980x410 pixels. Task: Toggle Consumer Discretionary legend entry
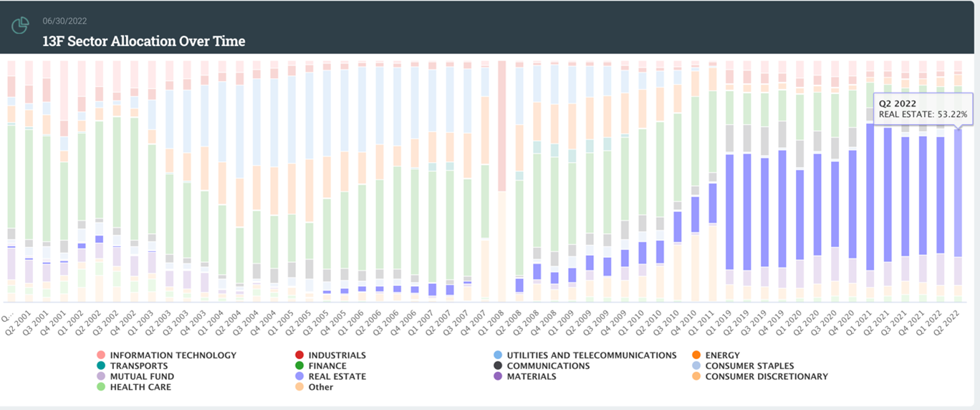click(x=766, y=377)
